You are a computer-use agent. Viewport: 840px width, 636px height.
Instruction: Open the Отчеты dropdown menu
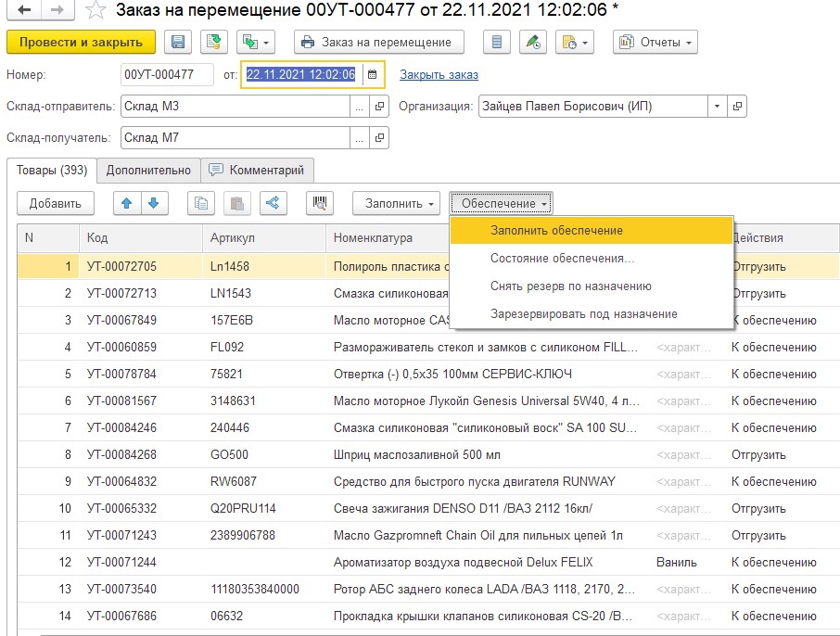click(x=655, y=43)
